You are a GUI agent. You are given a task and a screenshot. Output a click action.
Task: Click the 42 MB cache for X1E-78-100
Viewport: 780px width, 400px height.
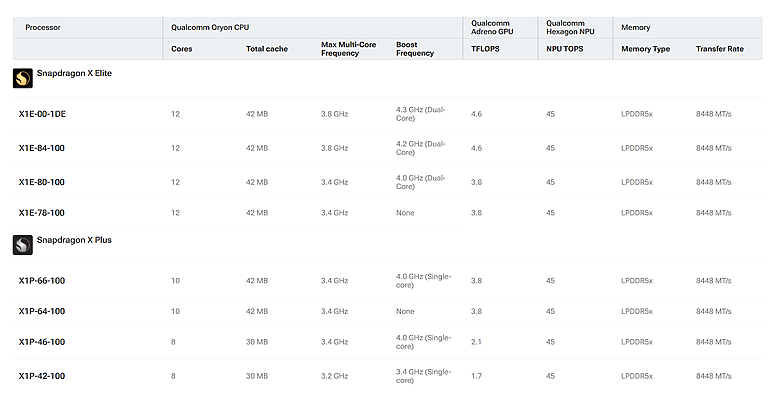[257, 213]
